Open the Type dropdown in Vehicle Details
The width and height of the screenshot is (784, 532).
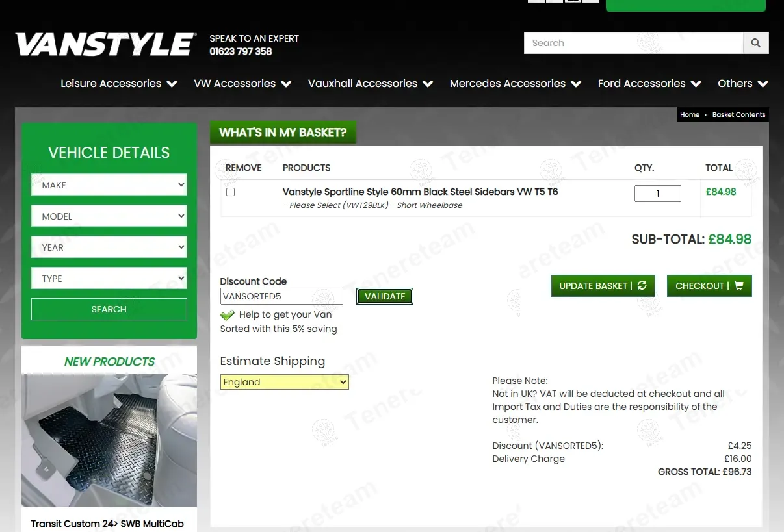point(109,279)
